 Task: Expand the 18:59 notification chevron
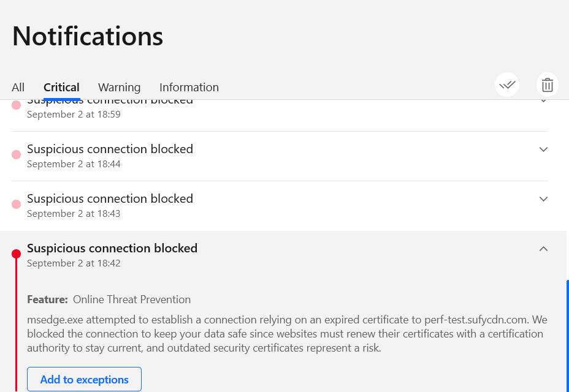(543, 101)
